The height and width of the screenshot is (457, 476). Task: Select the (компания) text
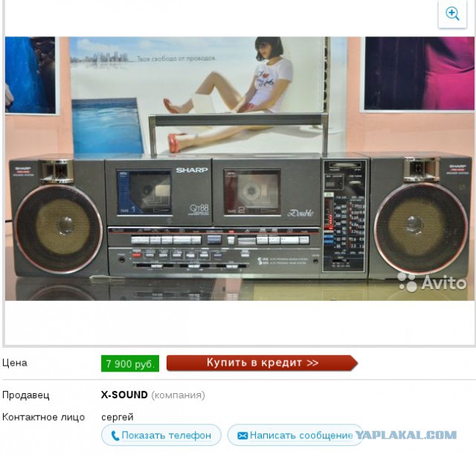tap(178, 395)
